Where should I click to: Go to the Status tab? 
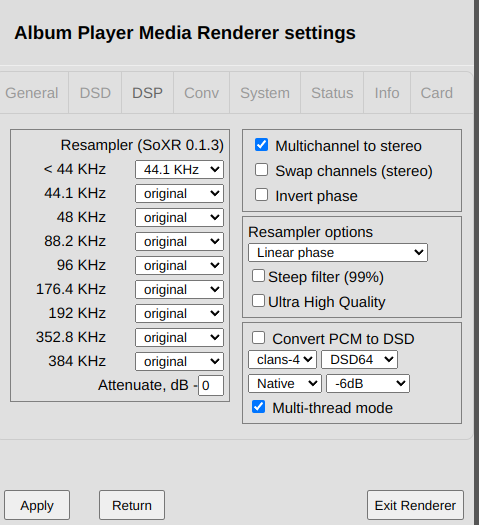332,93
